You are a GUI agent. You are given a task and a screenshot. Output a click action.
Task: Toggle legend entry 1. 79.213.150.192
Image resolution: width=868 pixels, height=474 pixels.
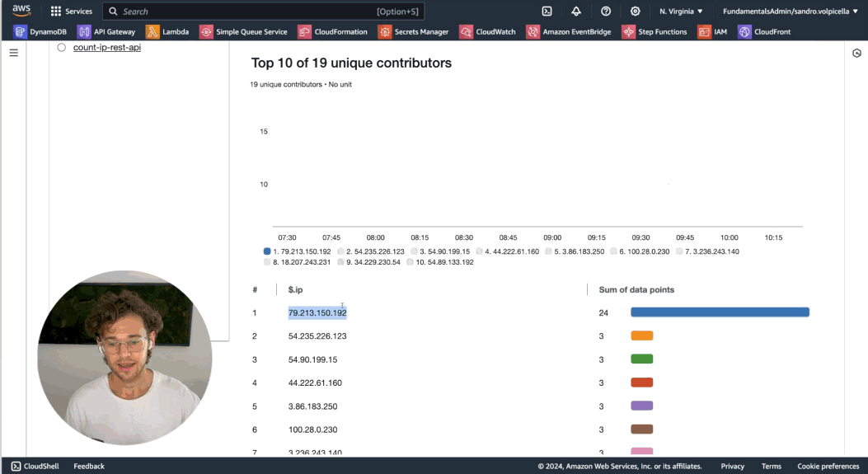tap(298, 251)
